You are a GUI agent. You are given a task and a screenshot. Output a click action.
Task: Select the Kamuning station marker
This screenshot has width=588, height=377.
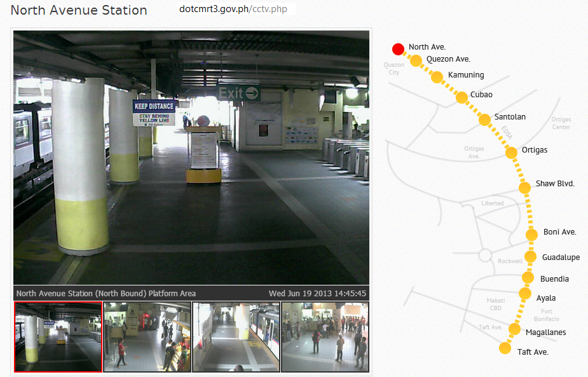pos(437,76)
